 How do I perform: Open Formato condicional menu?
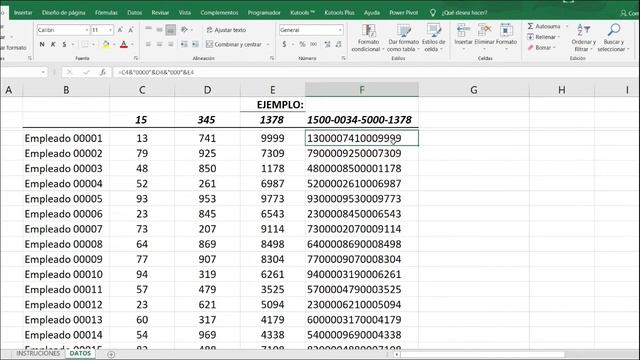[368, 38]
